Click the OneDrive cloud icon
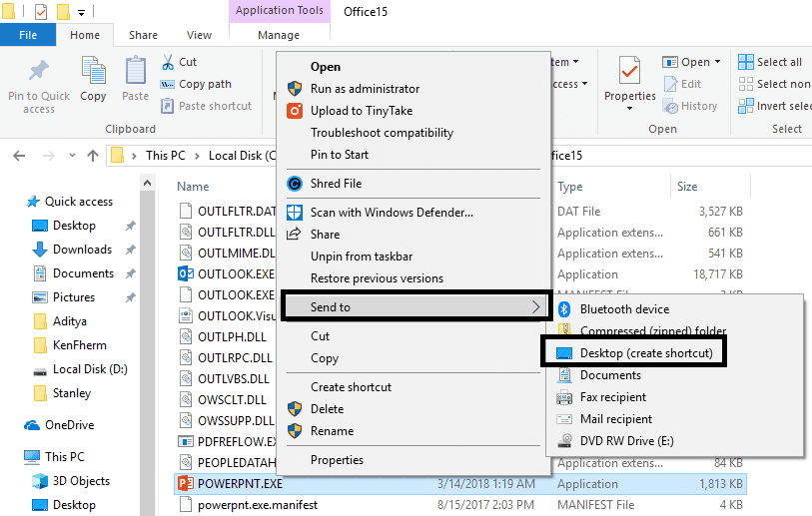This screenshot has width=812, height=516. coord(32,425)
